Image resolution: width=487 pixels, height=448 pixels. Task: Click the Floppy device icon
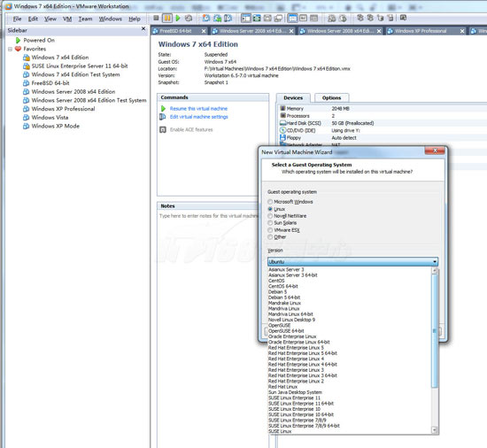click(282, 137)
